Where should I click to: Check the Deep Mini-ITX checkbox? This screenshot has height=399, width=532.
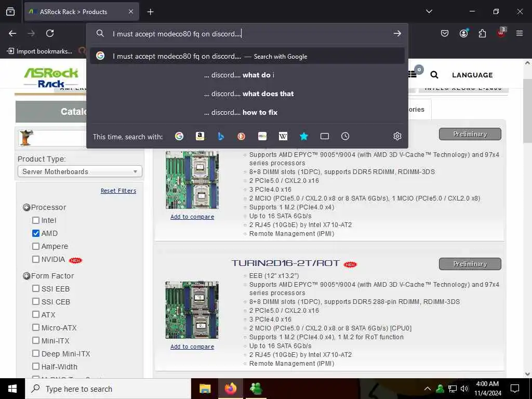pyautogui.click(x=36, y=353)
